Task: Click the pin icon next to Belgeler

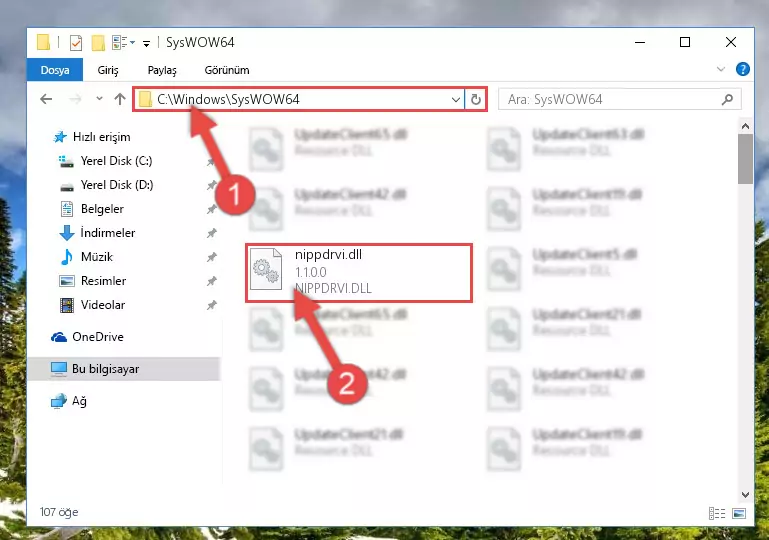Action: click(211, 209)
